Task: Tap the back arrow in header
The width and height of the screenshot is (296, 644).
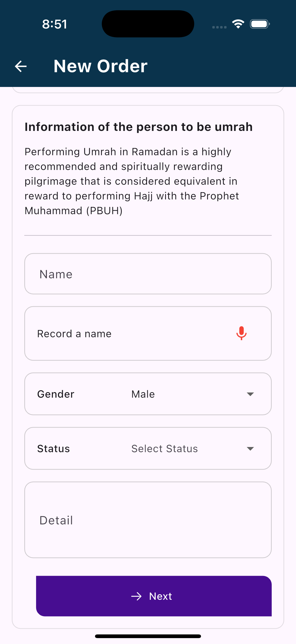Action: (x=21, y=66)
